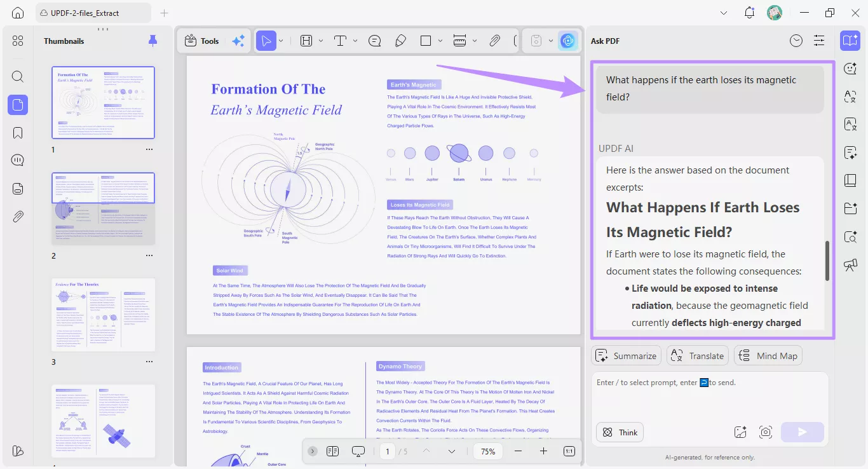
Task: Expand the ruler measure tool dropdown
Action: [x=475, y=41]
